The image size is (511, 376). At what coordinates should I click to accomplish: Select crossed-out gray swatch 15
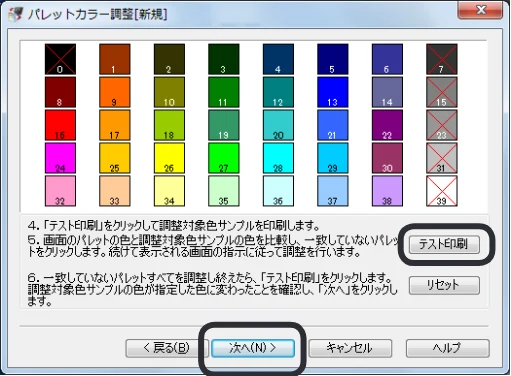coord(442,92)
